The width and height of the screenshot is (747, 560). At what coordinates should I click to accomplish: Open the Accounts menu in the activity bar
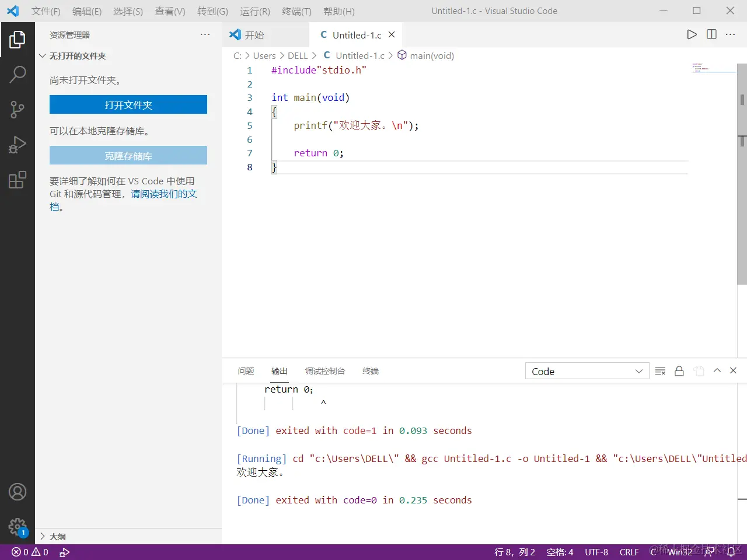pyautogui.click(x=18, y=492)
